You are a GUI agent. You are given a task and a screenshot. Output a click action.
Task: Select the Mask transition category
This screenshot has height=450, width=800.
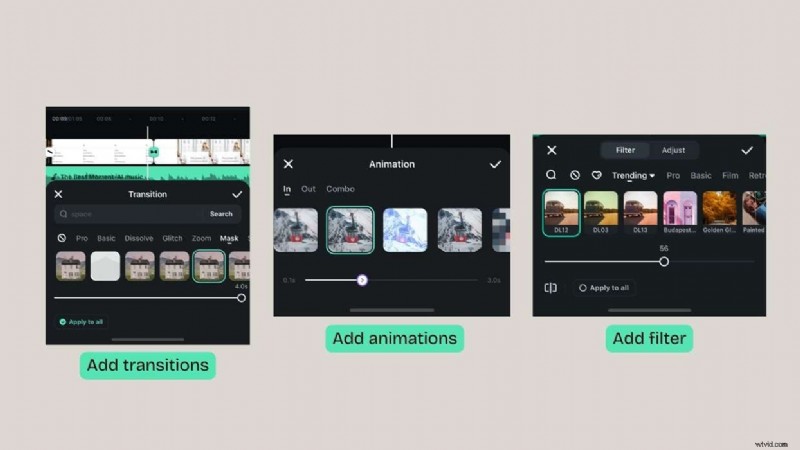(x=229, y=238)
